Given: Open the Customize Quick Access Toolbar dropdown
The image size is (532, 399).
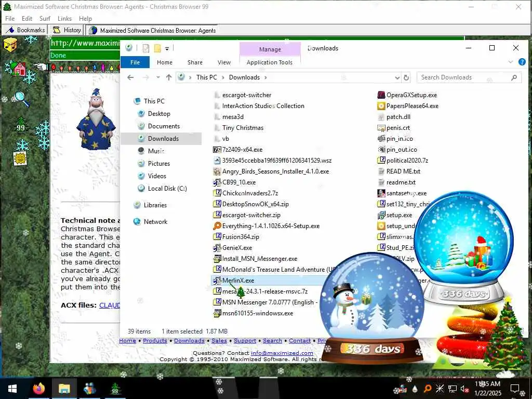Looking at the screenshot, I should tap(167, 49).
